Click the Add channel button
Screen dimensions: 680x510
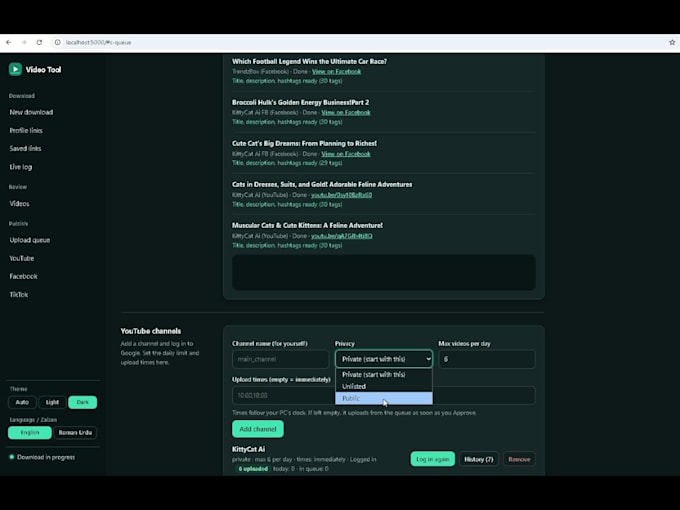[x=258, y=429]
